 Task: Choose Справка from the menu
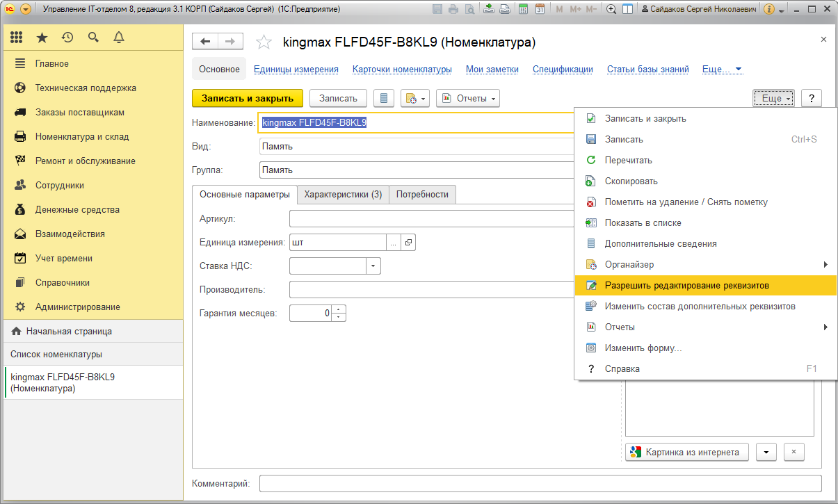705,368
